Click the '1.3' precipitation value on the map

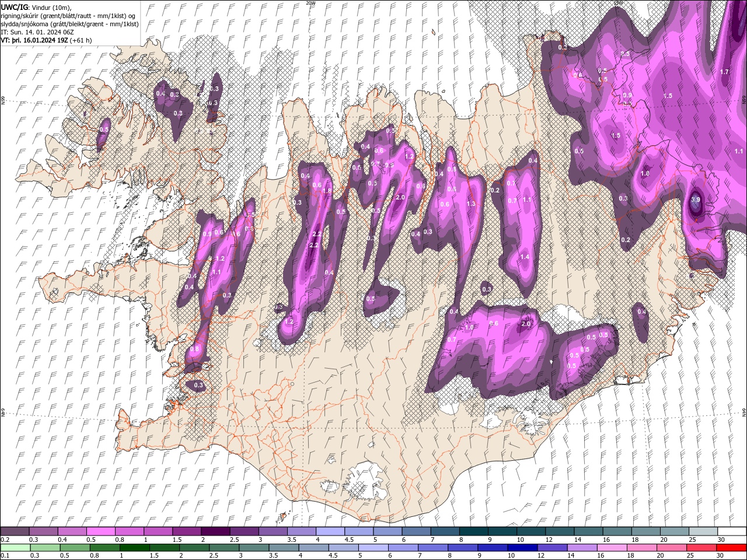coord(472,204)
